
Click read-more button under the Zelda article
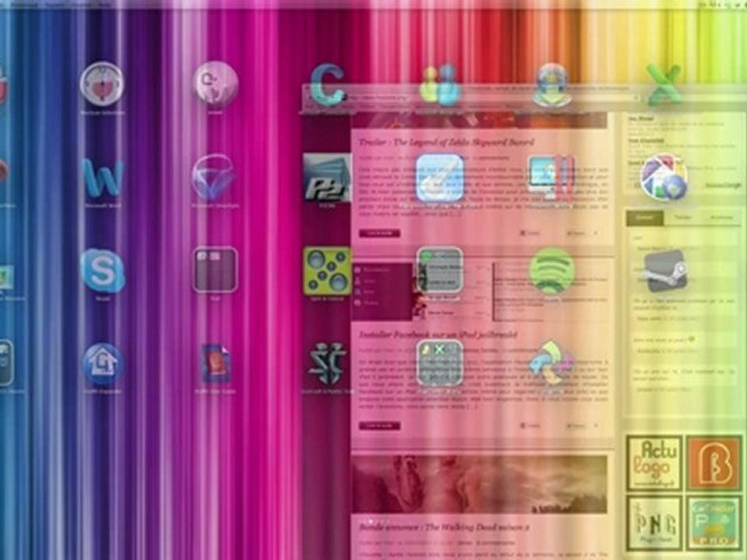tap(380, 233)
